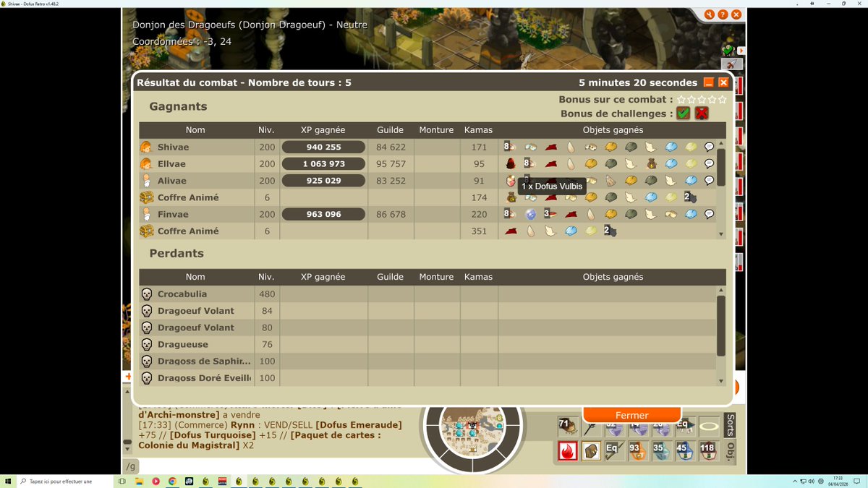Click the Dragueuse name in losers
The width and height of the screenshot is (868, 488).
point(183,344)
